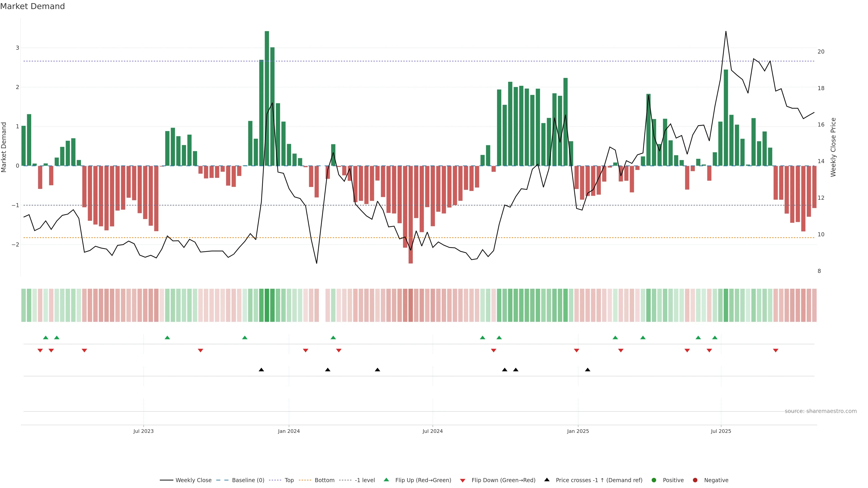The height and width of the screenshot is (488, 868).
Task: Click the Market Demand chart title
Action: (x=32, y=6)
